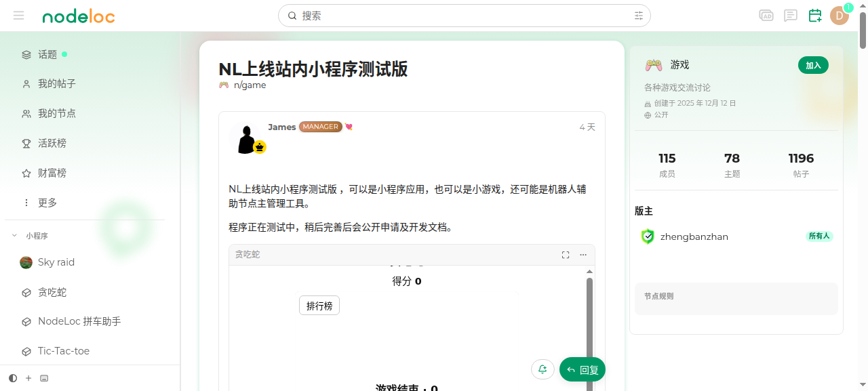Screen dimensions: 868x391
Task: Click the 创建于 2025 年 12月 12 日 text
Action: [x=695, y=104]
